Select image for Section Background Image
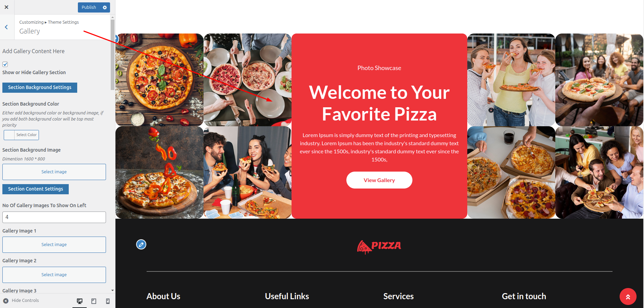The width and height of the screenshot is (644, 308). (54, 172)
